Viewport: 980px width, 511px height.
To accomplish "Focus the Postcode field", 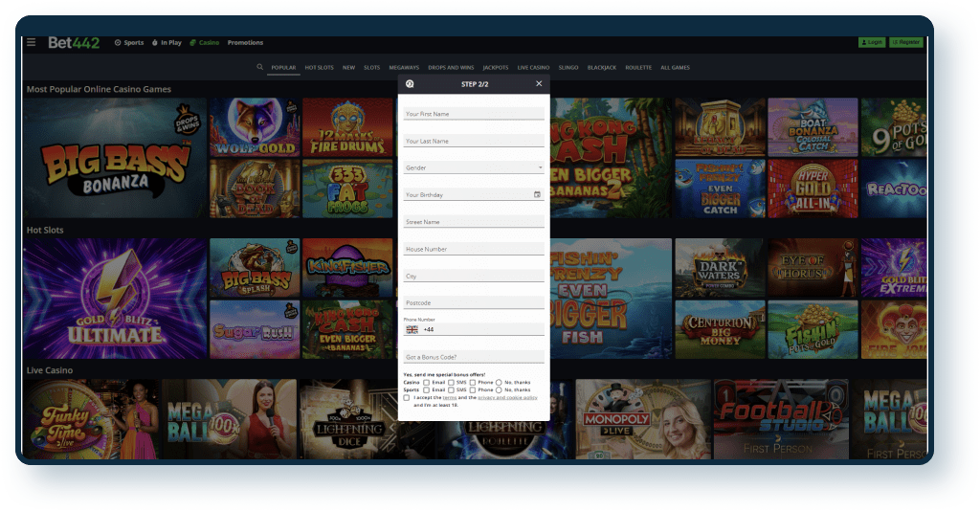I will pyautogui.click(x=474, y=302).
